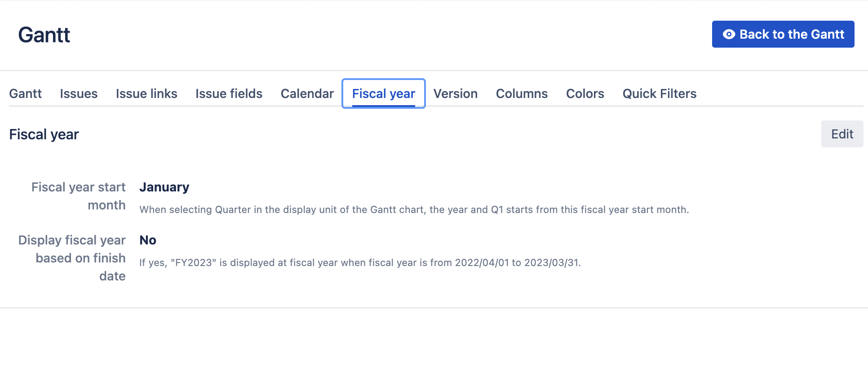Go to the Colors tab
The width and height of the screenshot is (868, 373).
(x=585, y=93)
